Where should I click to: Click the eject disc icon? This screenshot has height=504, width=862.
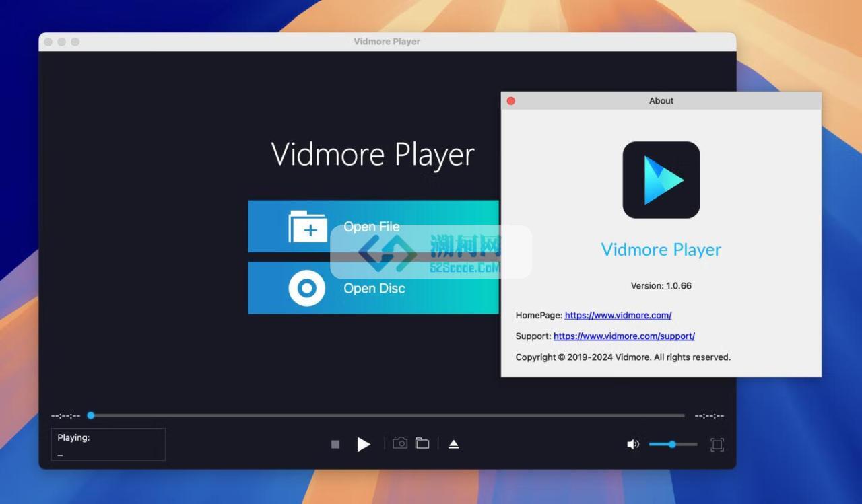coord(454,444)
